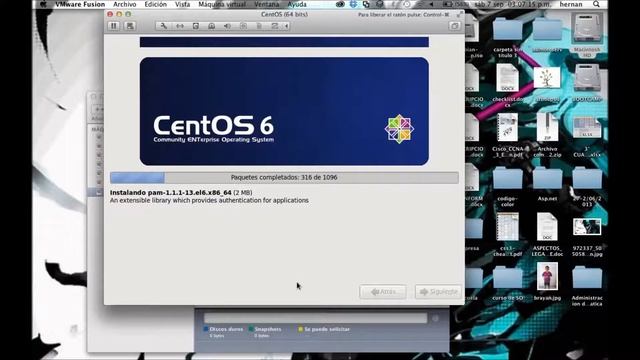This screenshot has height=360, width=640.
Task: Open virtual machine settings wrench icon
Action: pyautogui.click(x=164, y=26)
